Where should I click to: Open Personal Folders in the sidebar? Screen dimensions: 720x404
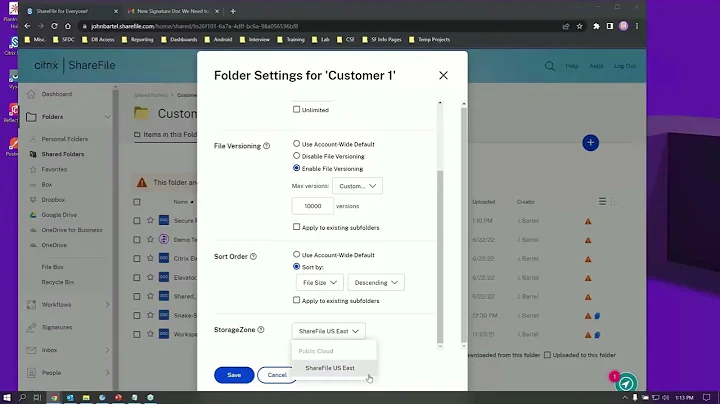click(64, 139)
